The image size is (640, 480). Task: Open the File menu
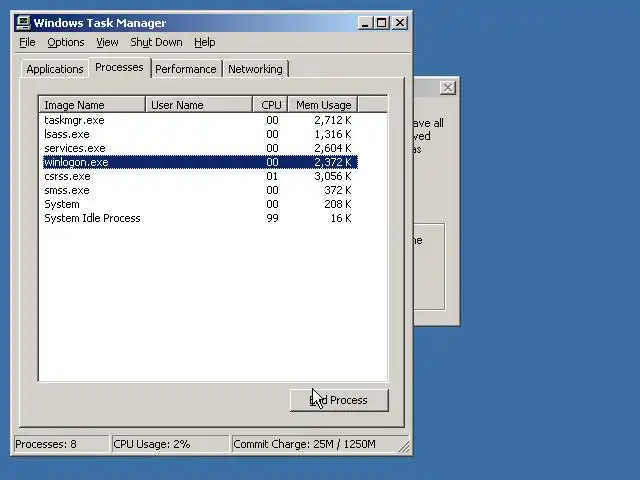click(x=27, y=42)
